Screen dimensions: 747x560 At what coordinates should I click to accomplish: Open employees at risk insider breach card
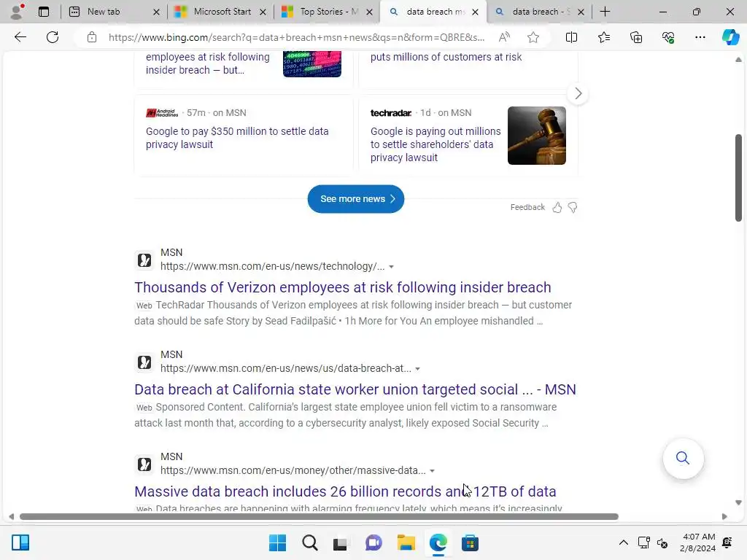coord(208,63)
